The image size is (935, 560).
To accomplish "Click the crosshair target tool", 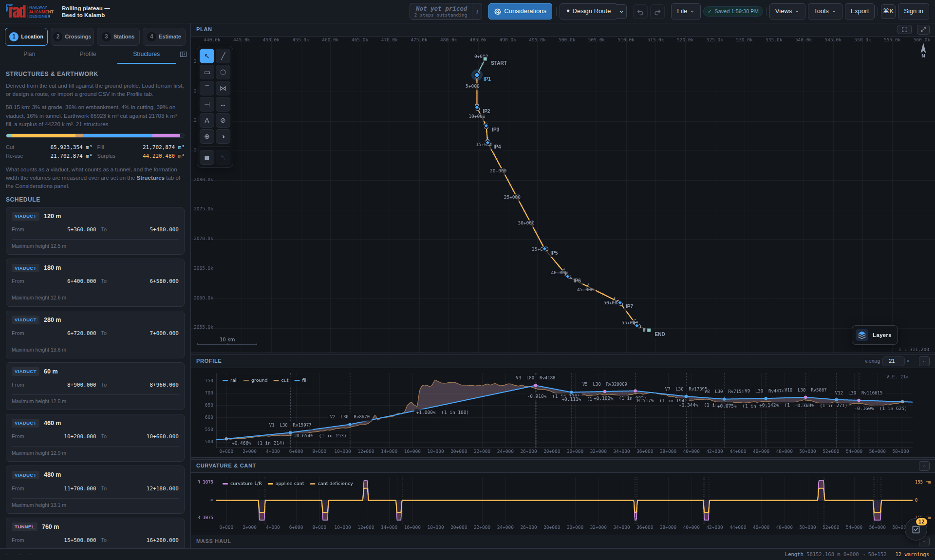I will [x=207, y=137].
